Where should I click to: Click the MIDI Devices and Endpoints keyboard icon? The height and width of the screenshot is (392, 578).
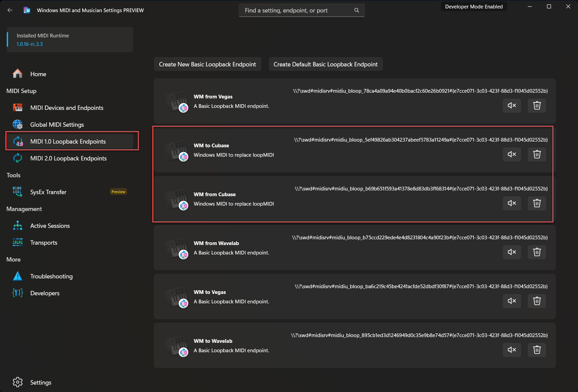click(x=18, y=108)
